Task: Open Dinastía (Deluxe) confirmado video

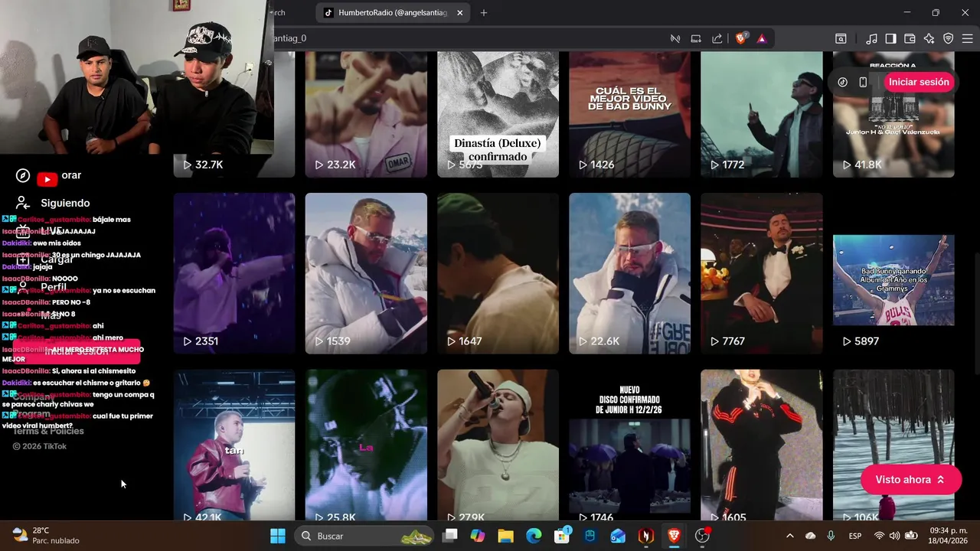Action: click(498, 115)
